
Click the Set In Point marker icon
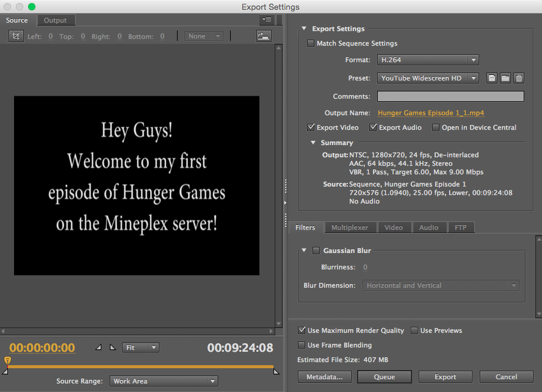tap(98, 347)
